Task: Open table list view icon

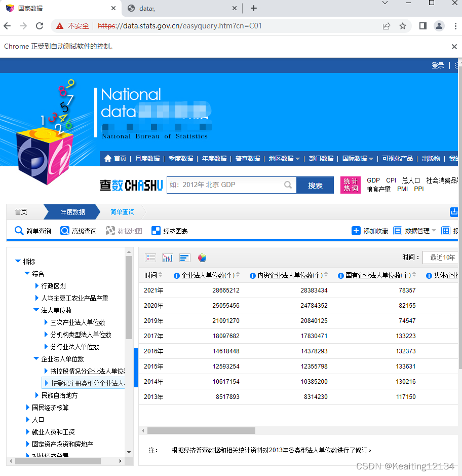Action: click(x=150, y=258)
